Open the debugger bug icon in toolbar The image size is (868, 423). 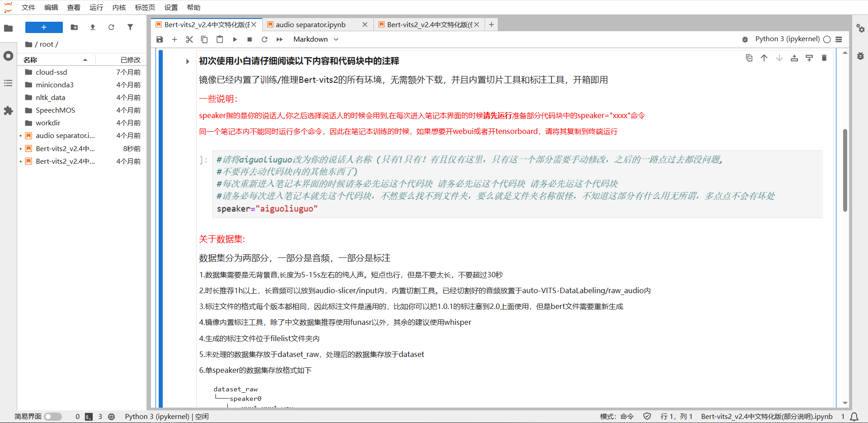pyautogui.click(x=745, y=39)
